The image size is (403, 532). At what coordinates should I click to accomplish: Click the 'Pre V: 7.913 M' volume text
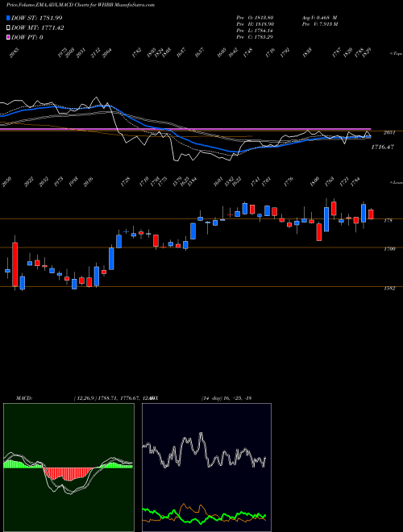click(x=319, y=23)
